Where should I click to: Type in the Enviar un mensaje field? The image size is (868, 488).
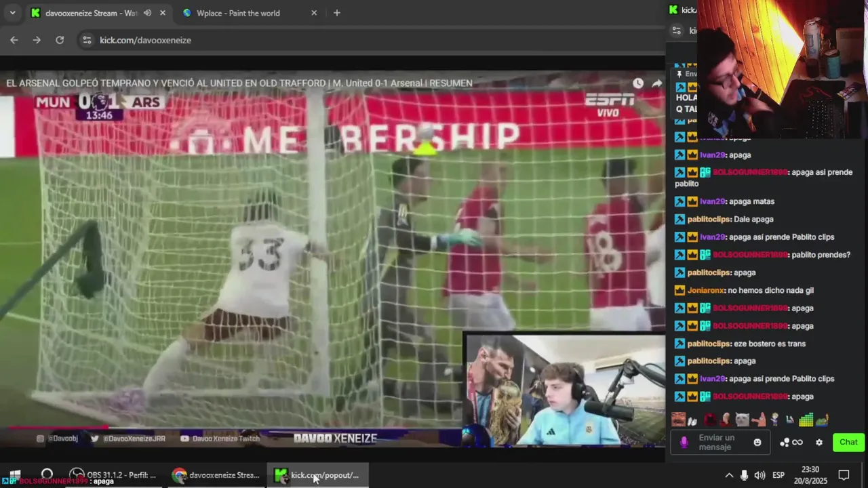click(x=722, y=443)
